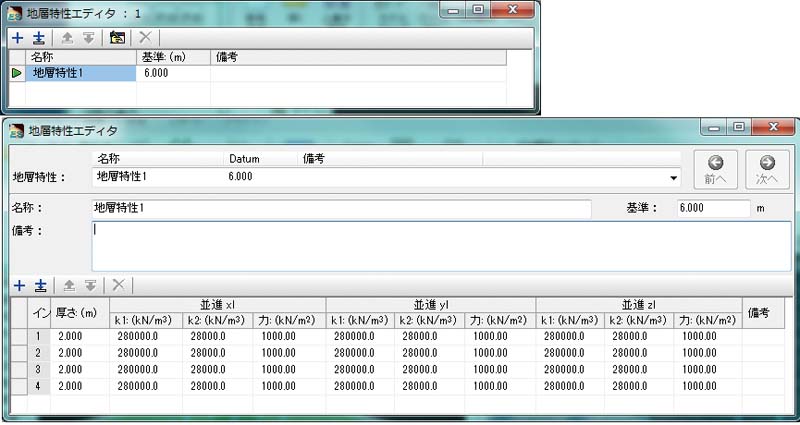800x425 pixels.
Task: Close the lower 地層特性エディタ window
Action: point(773,127)
